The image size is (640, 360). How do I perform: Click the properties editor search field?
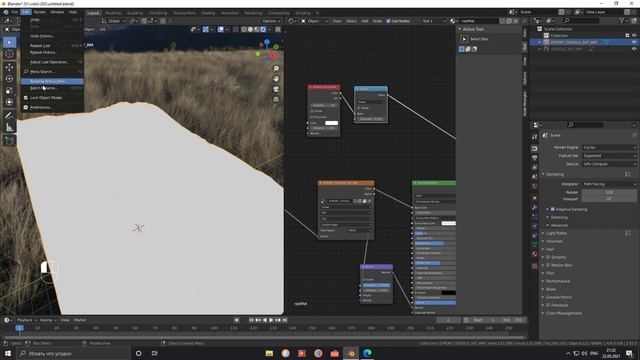(x=585, y=125)
